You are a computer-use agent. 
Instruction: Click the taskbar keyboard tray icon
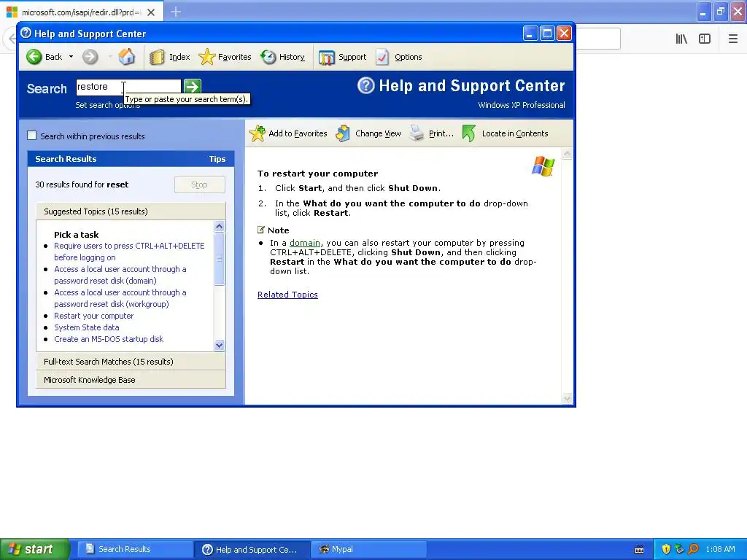click(639, 550)
